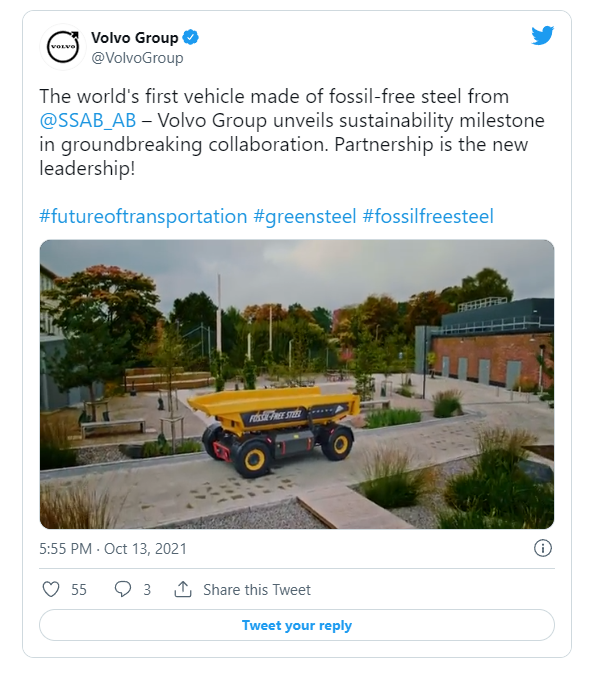
Task: Click the 3 replies count
Action: point(147,590)
